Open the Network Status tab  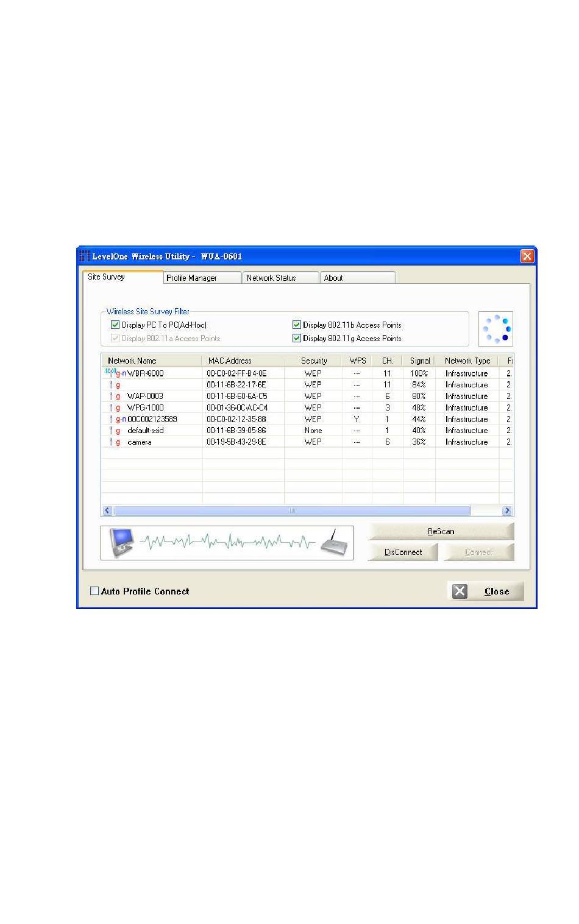[279, 278]
